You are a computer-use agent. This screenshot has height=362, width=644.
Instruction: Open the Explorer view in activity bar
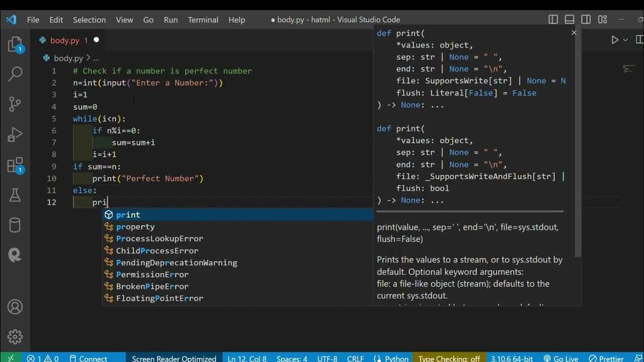[x=15, y=45]
